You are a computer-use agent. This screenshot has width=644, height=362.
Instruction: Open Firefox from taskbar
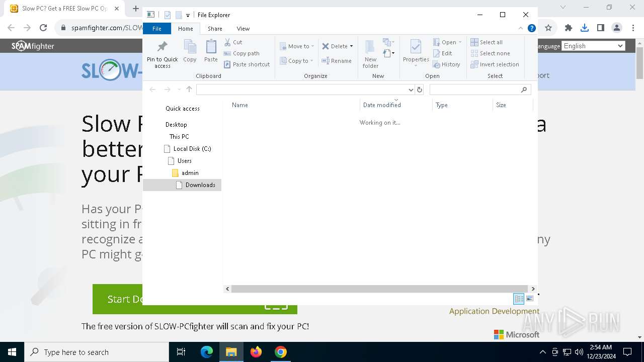click(256, 352)
